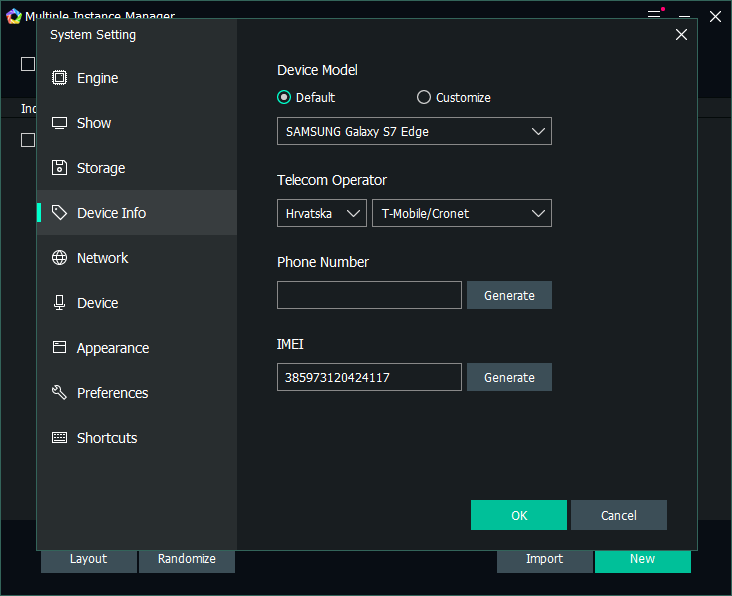Click the Engine chip icon in sidebar
The width and height of the screenshot is (732, 596).
point(60,78)
